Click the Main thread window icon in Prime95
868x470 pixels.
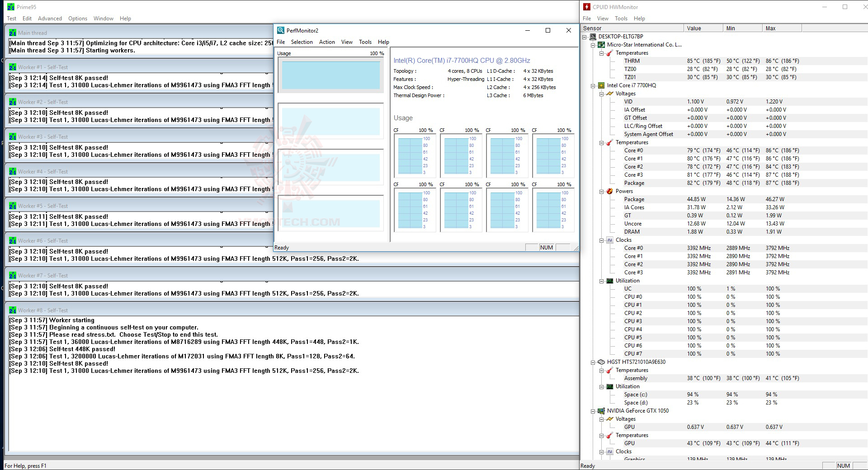point(13,33)
